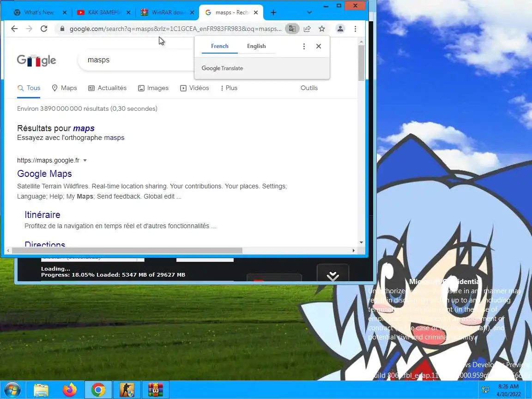Image resolution: width=532 pixels, height=399 pixels.
Task: Switch to Maps search results
Action: [x=65, y=88]
